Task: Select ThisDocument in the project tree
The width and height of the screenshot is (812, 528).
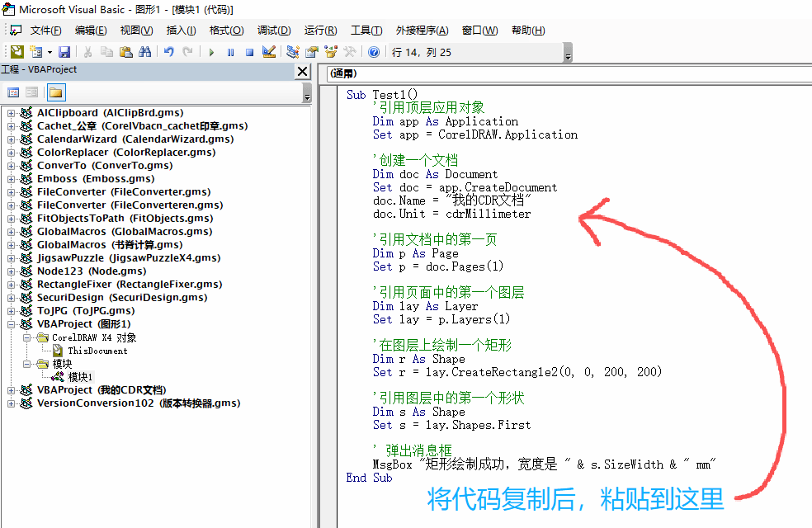Action: (x=97, y=351)
